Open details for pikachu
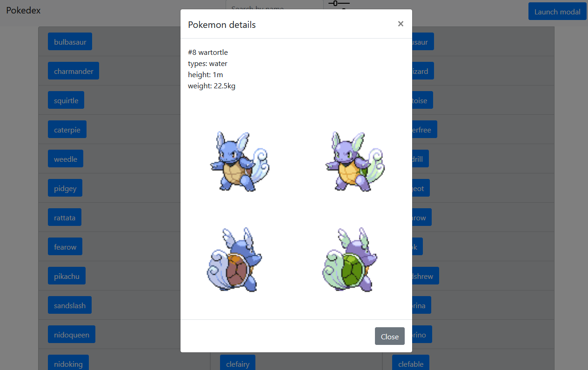Viewport: 588px width, 370px height. tap(67, 276)
